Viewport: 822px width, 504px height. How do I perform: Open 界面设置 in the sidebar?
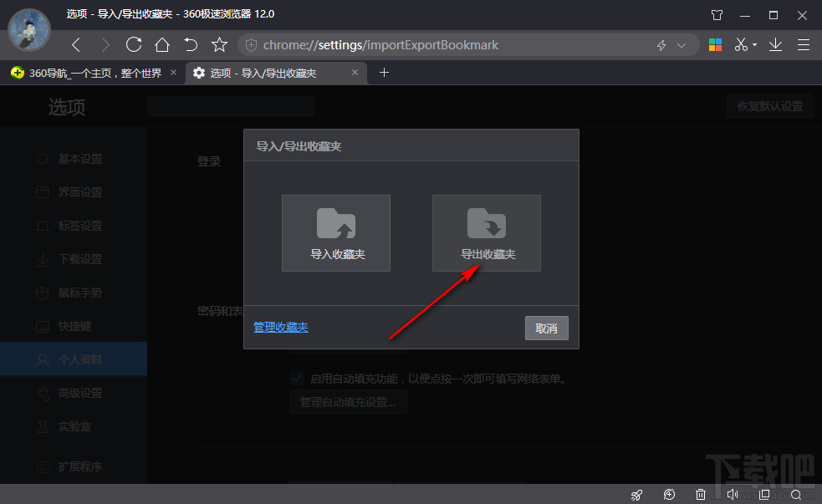pos(74,192)
